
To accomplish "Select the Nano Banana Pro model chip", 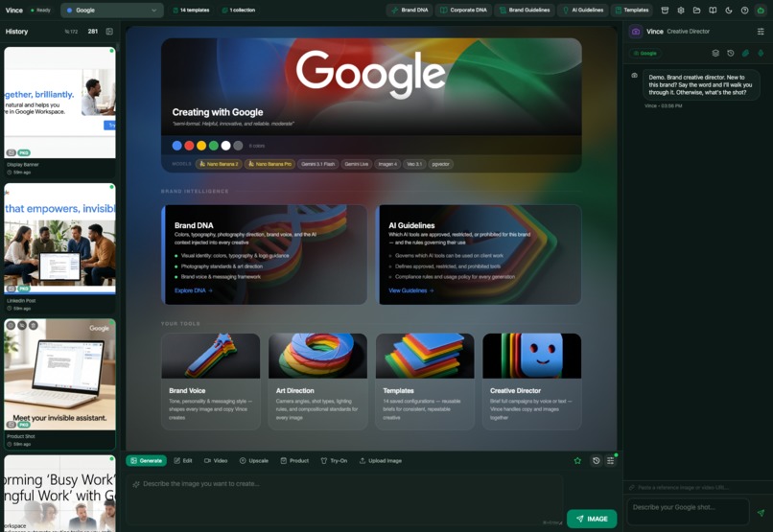I will (x=269, y=164).
